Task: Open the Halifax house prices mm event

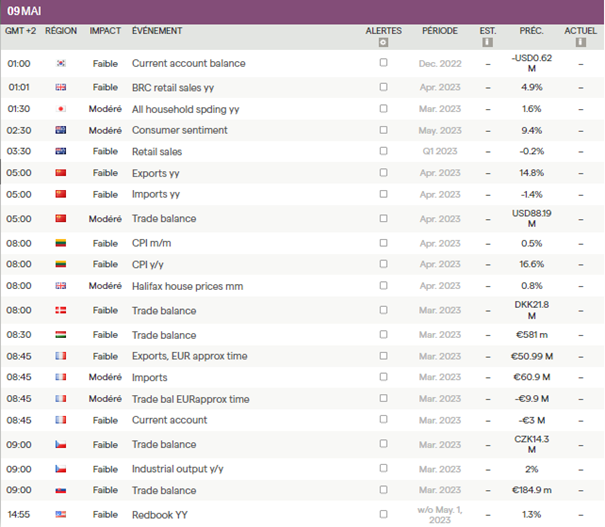Action: [188, 286]
